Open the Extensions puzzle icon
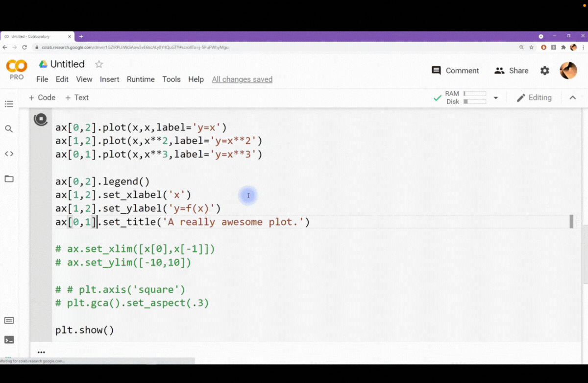Screen dimensions: 588x383 563,48
